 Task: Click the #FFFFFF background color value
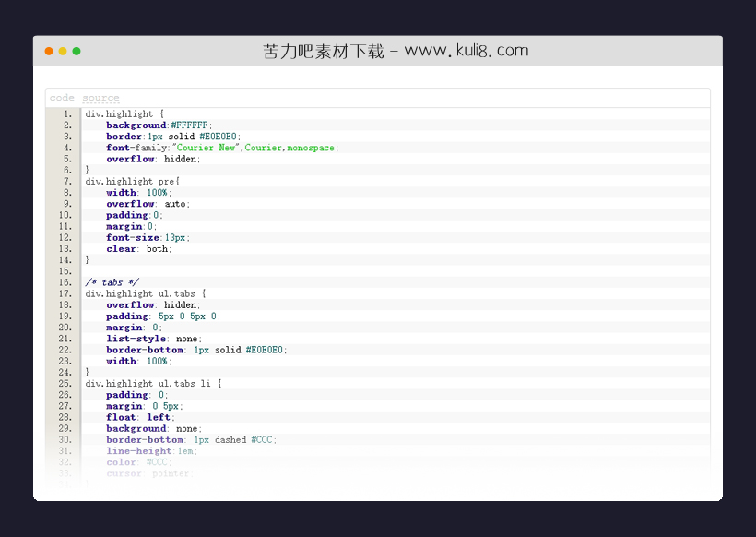(191, 125)
